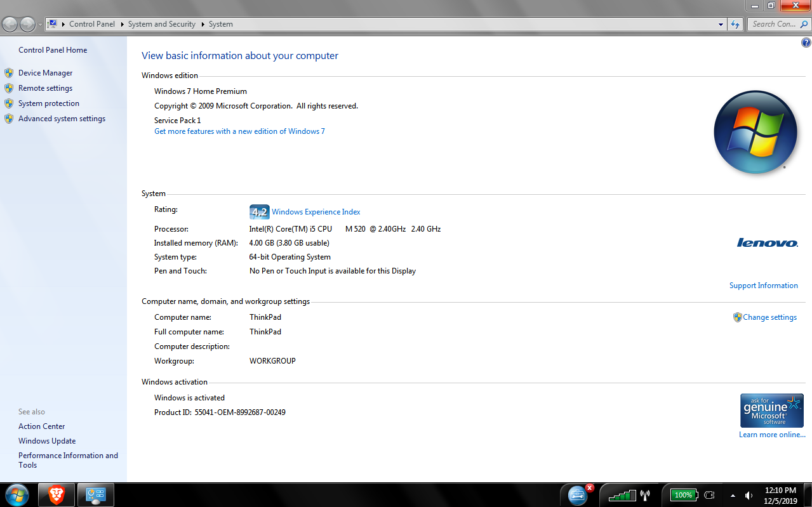Click the Forward navigation arrow
Screen dimensions: 812x507
coord(28,24)
